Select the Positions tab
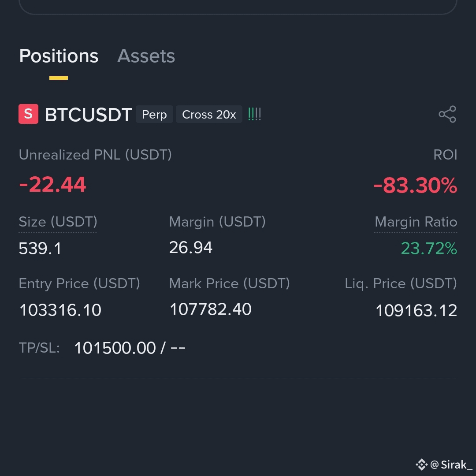This screenshot has height=476, width=476. coord(59,56)
